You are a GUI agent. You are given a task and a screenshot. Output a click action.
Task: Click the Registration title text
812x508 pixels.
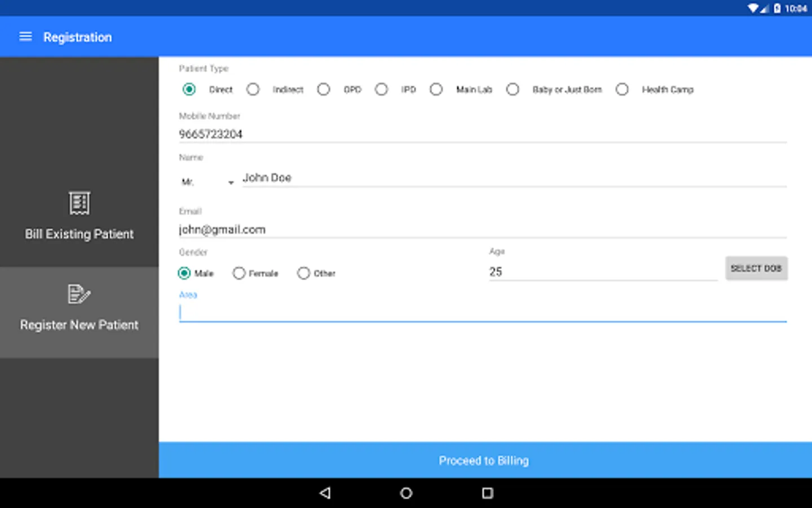(78, 37)
